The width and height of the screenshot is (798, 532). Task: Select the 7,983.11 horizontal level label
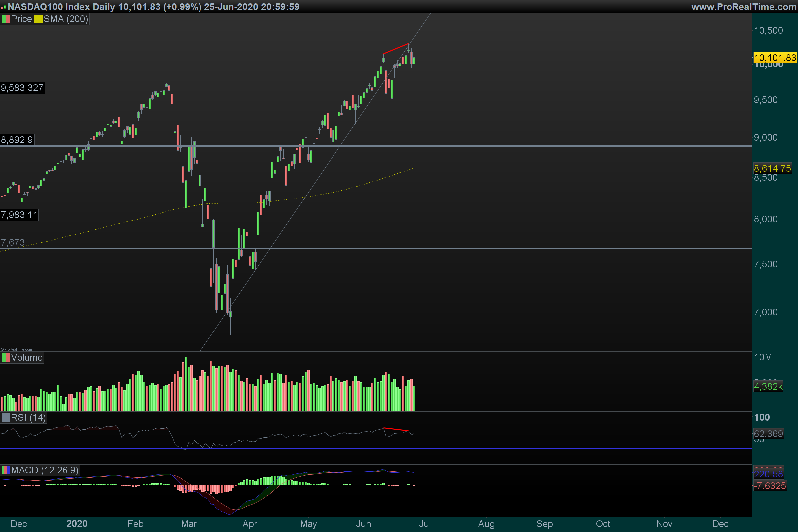[x=19, y=215]
